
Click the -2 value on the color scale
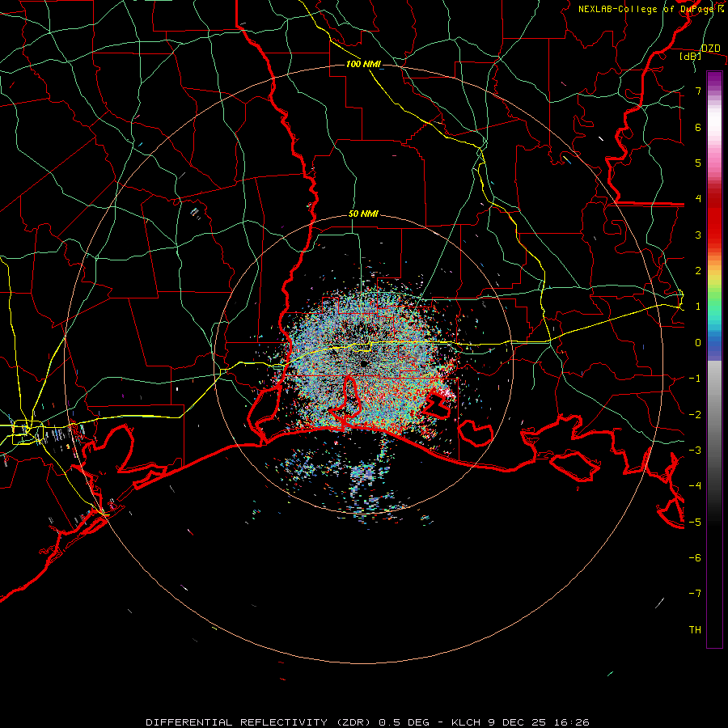(x=695, y=415)
